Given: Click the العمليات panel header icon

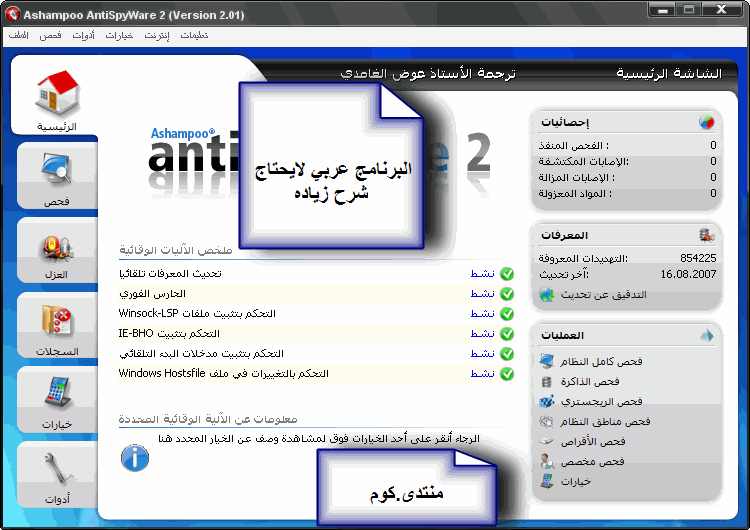Looking at the screenshot, I should click(x=706, y=335).
